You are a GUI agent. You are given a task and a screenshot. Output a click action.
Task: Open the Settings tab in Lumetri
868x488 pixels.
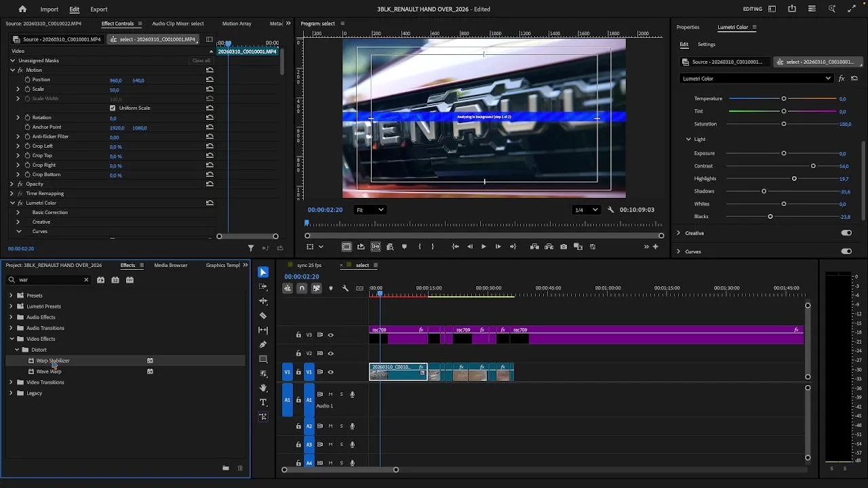pos(707,44)
